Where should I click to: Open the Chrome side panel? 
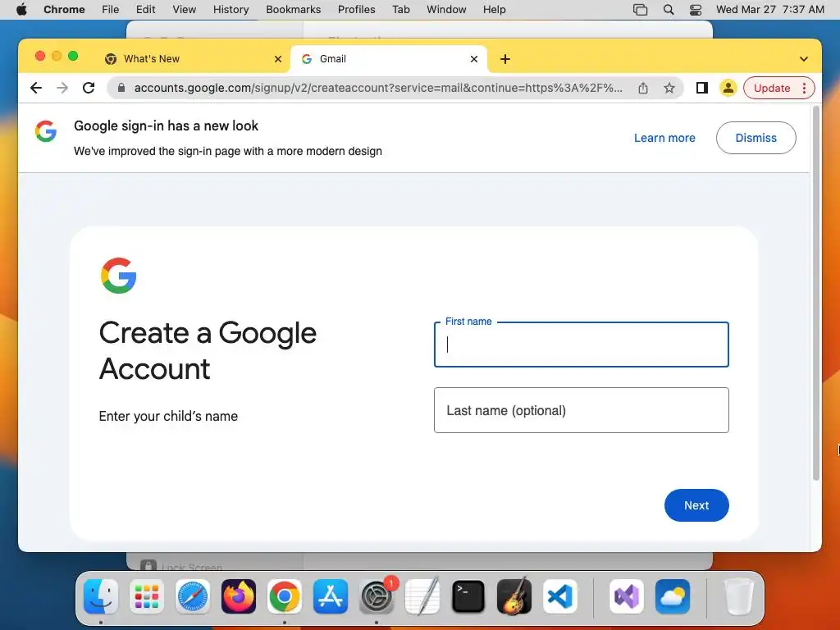tap(702, 88)
